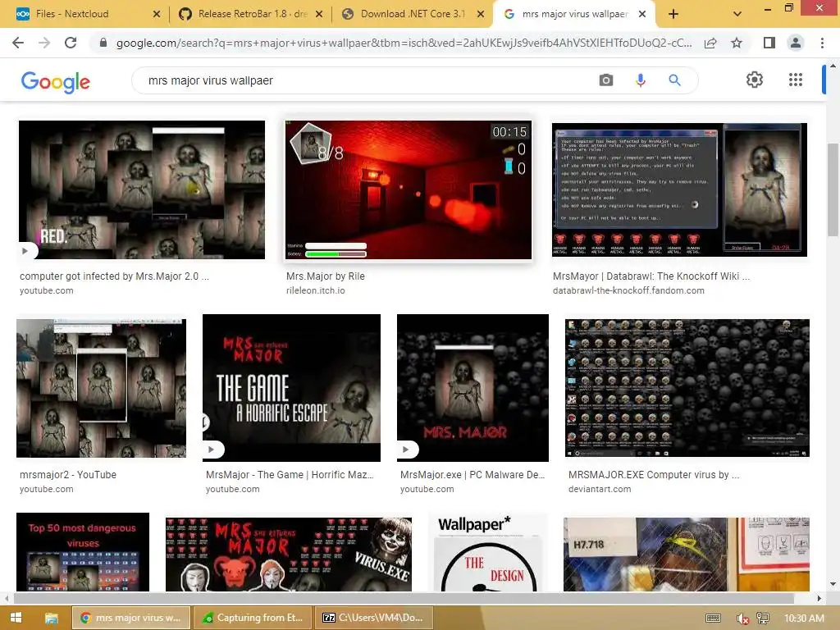Close the Download .NET Core tab
Viewport: 840px width, 630px height.
pos(481,15)
